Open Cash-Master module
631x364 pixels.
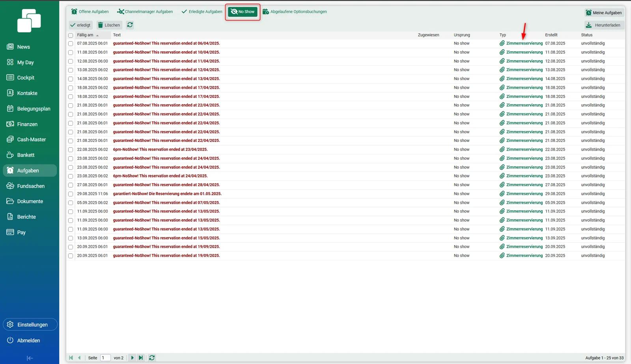(30, 140)
